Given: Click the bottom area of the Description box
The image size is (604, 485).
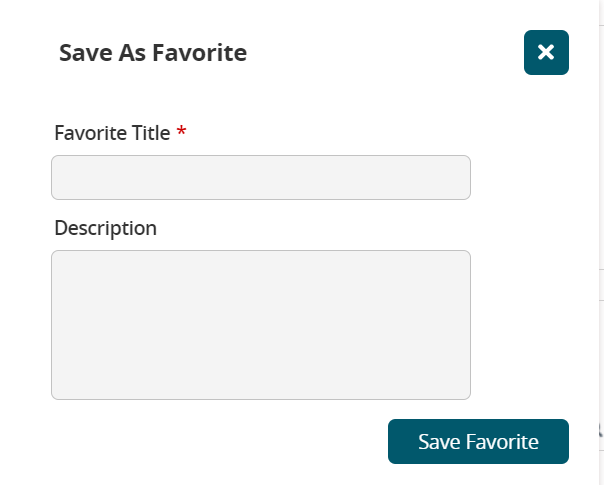Looking at the screenshot, I should 260,385.
